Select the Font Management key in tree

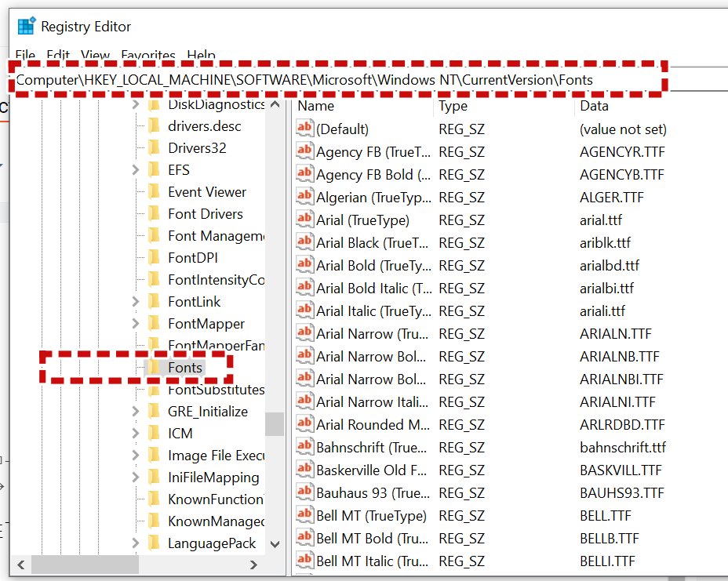pyautogui.click(x=217, y=236)
